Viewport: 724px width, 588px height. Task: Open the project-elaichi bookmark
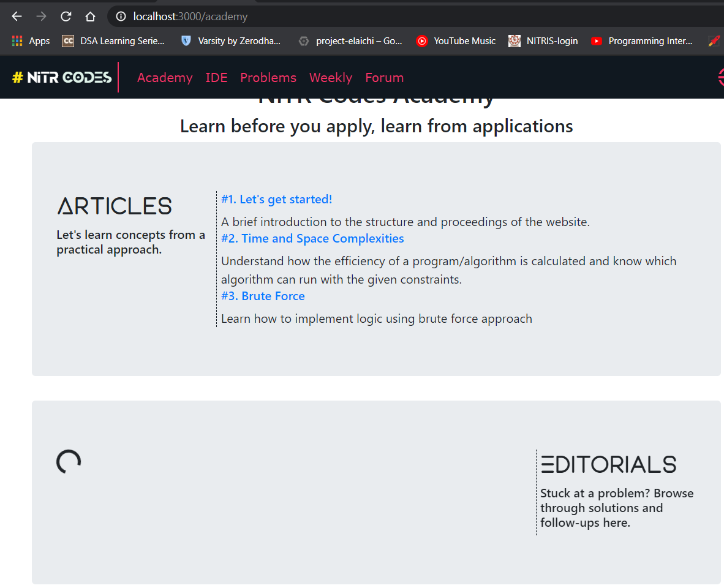click(350, 41)
